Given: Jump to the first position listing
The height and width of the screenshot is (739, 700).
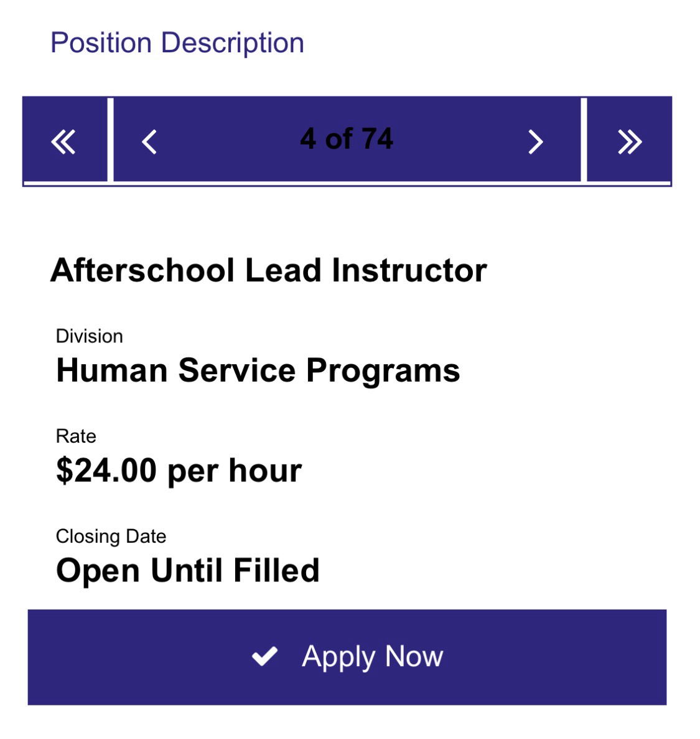Looking at the screenshot, I should click(63, 141).
